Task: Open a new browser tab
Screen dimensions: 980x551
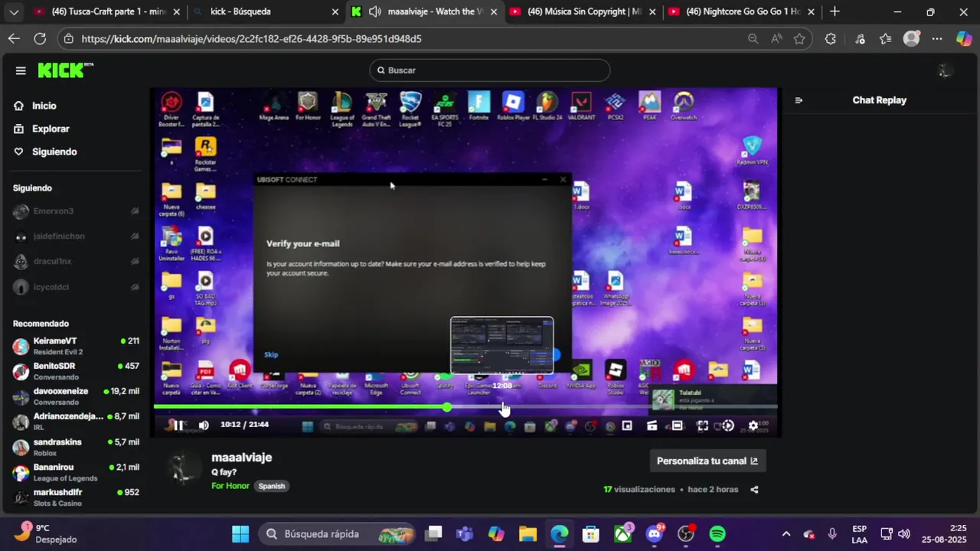Action: [835, 11]
